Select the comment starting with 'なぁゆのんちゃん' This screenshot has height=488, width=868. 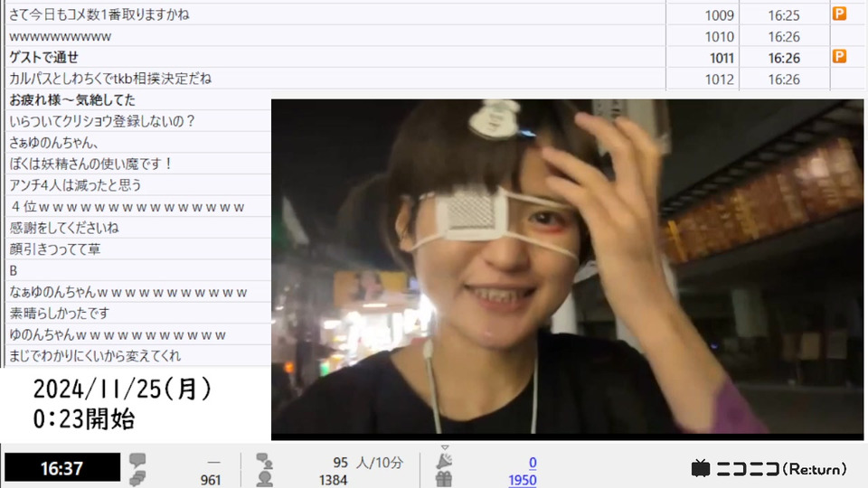(127, 292)
